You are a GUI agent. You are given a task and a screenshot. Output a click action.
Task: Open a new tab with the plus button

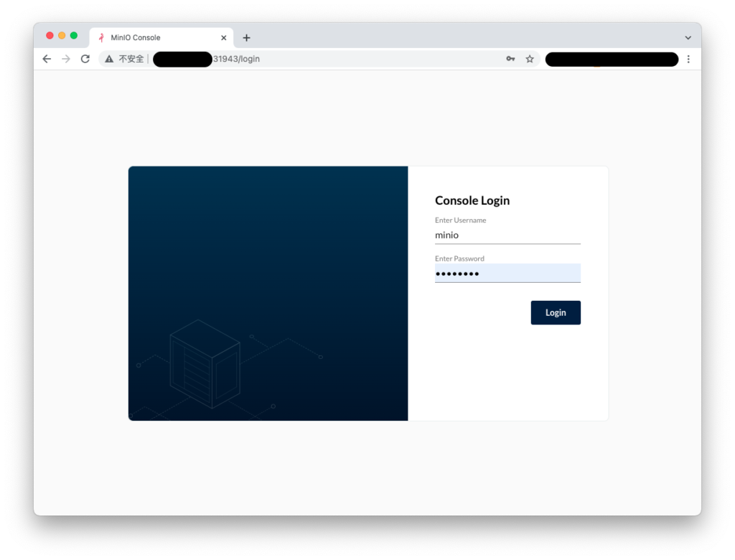246,38
